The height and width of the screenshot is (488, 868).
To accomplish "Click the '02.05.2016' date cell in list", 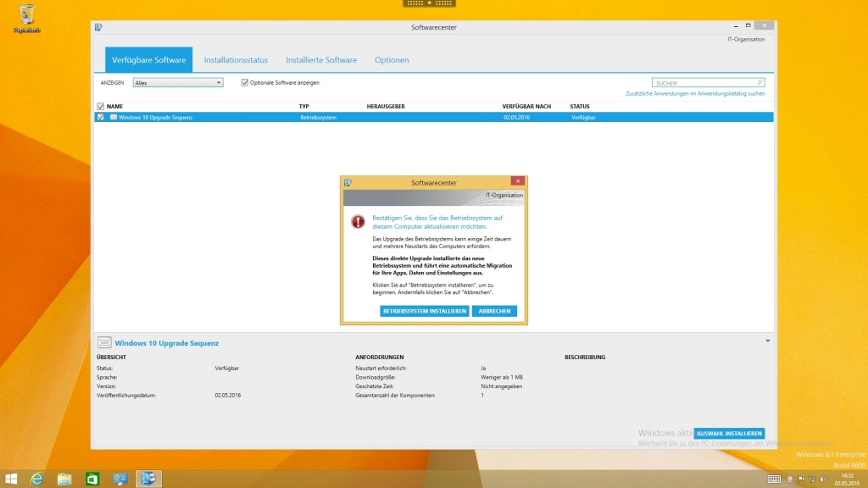I will (516, 117).
